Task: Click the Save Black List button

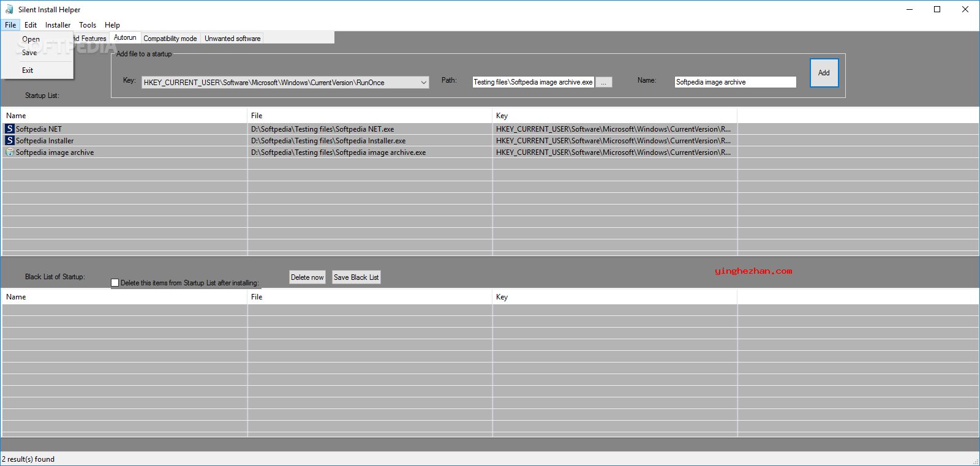Action: pos(356,277)
